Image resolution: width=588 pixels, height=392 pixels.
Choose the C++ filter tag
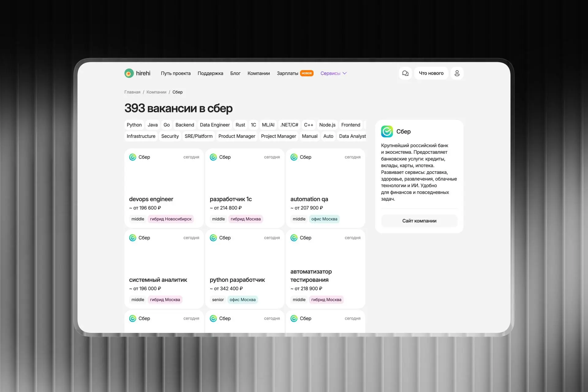tap(308, 125)
